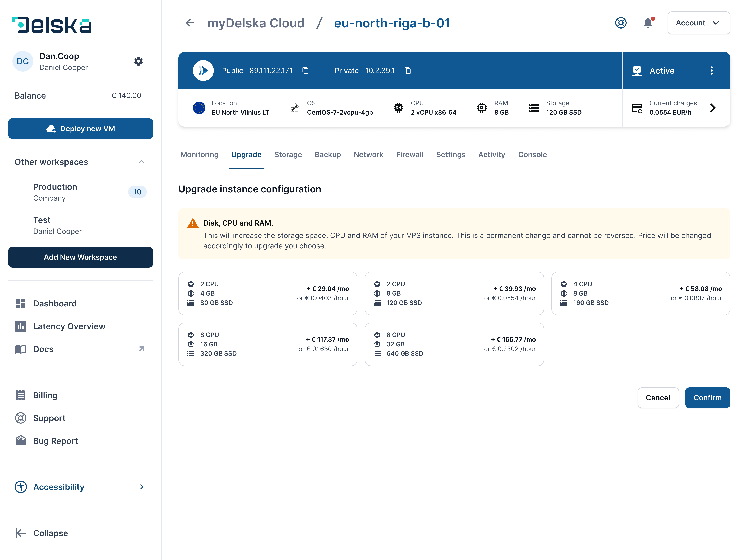Switch to the Activity tab
The height and width of the screenshot is (560, 747).
[492, 155]
